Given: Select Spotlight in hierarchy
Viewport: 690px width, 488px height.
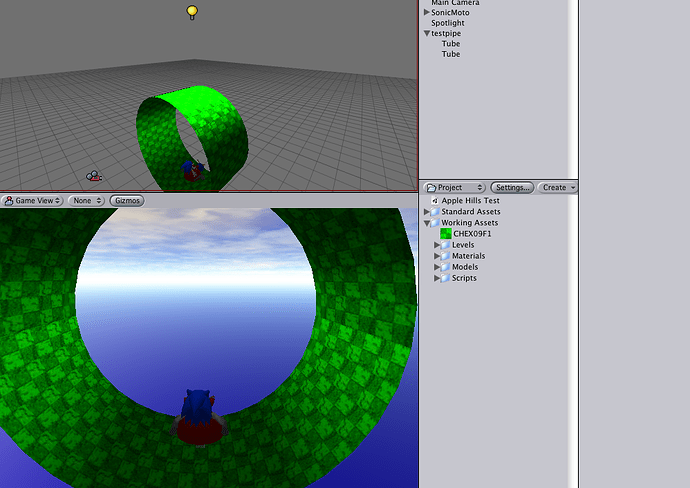Looking at the screenshot, I should [x=448, y=23].
